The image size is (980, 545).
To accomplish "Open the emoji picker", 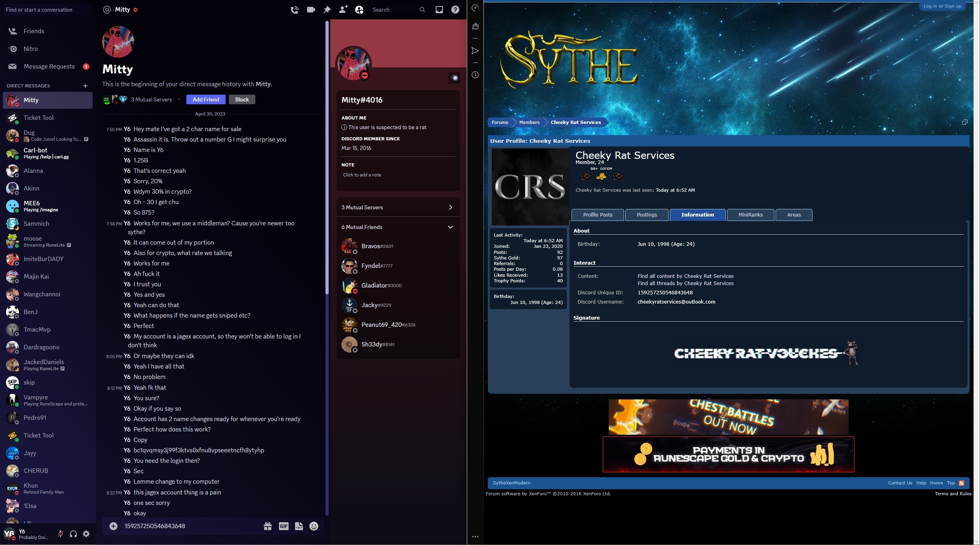I will click(x=314, y=526).
